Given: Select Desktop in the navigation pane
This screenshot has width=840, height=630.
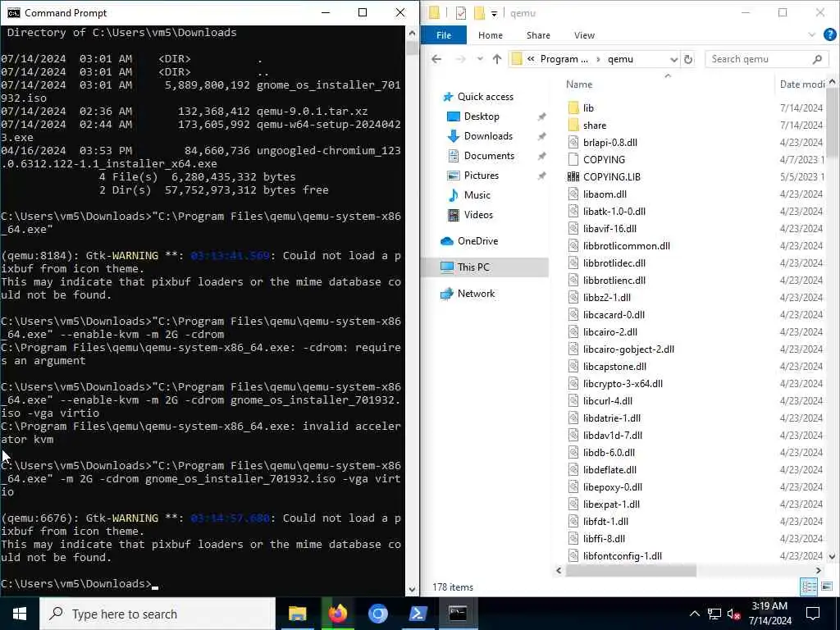Looking at the screenshot, I should [481, 116].
